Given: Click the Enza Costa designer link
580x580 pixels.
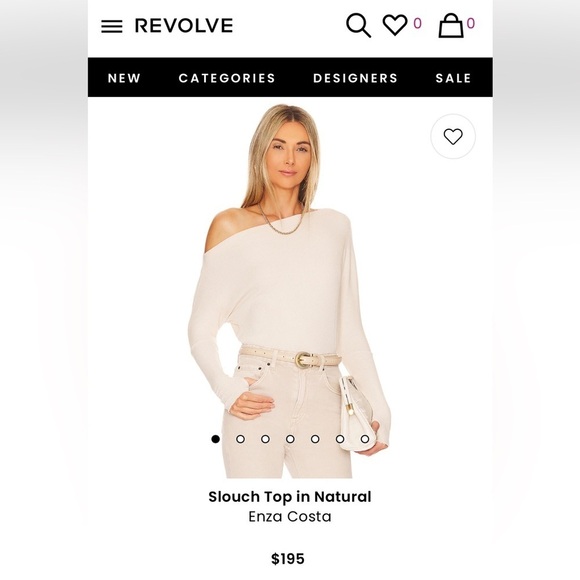Looking at the screenshot, I should (290, 516).
